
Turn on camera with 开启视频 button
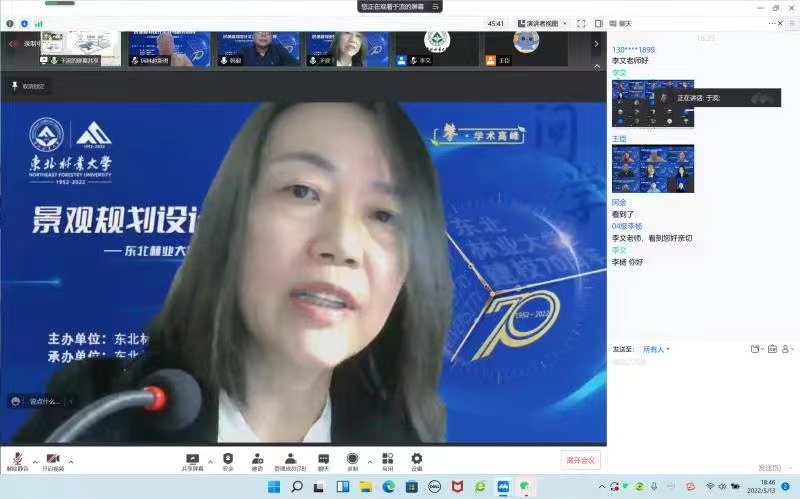[x=52, y=460]
